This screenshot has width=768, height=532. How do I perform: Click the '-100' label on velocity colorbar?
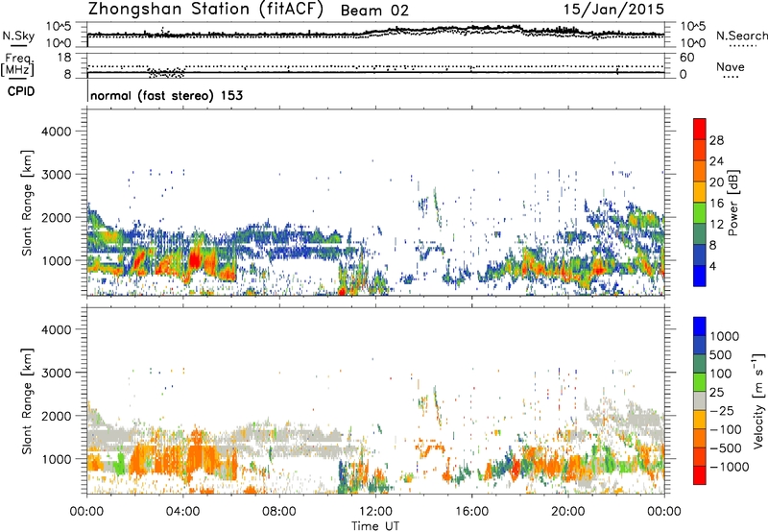pos(726,429)
